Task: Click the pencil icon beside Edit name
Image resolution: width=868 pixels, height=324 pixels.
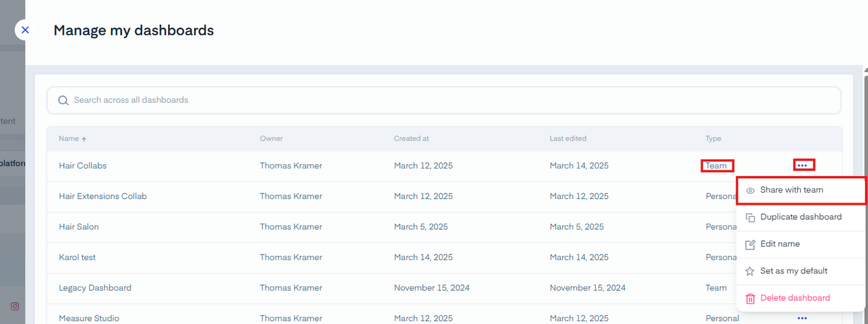Action: click(x=750, y=245)
